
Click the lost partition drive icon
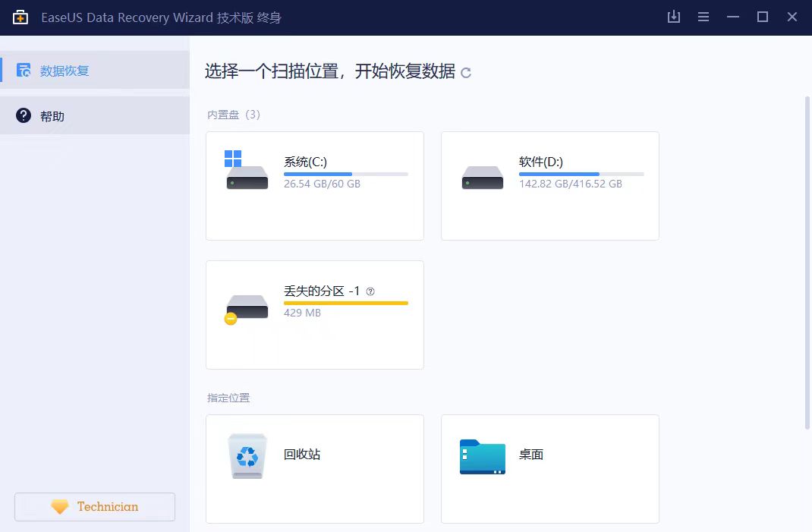click(x=247, y=307)
